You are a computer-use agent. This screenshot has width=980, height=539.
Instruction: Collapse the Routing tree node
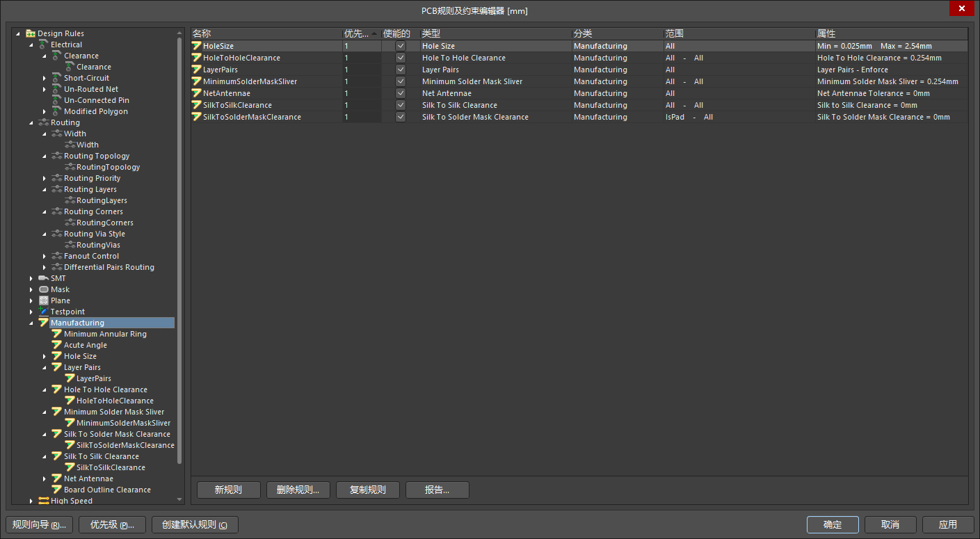31,122
